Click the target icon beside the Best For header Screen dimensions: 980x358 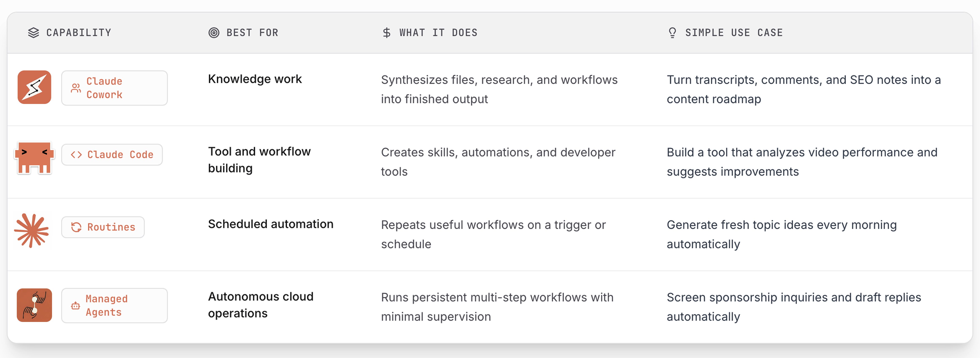214,33
